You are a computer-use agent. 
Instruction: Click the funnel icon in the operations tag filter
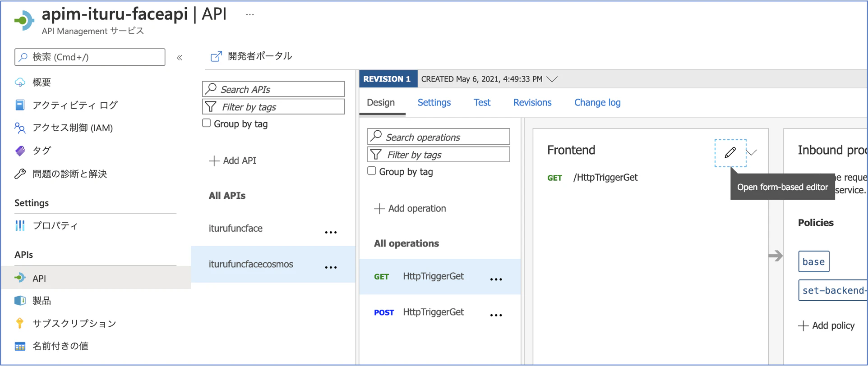(376, 155)
